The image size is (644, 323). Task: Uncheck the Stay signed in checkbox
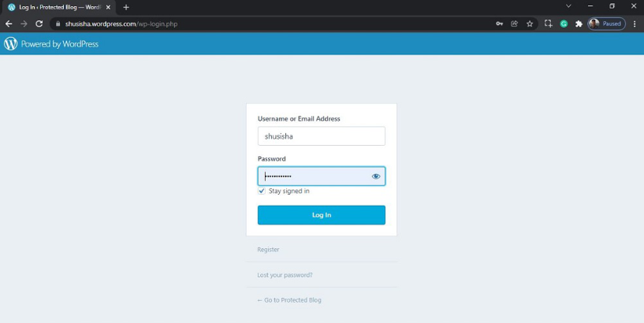tap(262, 191)
